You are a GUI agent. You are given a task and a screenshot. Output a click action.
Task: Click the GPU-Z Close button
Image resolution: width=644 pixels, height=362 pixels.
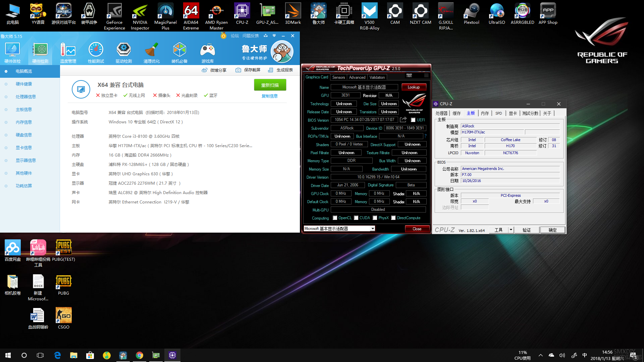[x=417, y=229]
